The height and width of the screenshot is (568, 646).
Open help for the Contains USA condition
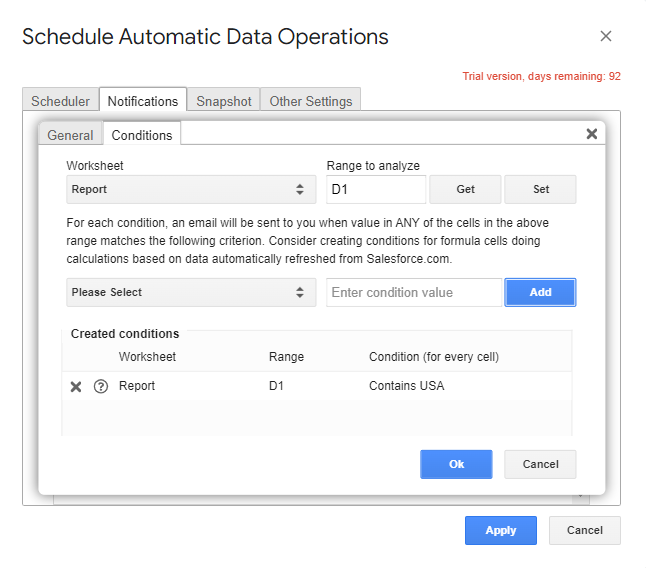[100, 387]
